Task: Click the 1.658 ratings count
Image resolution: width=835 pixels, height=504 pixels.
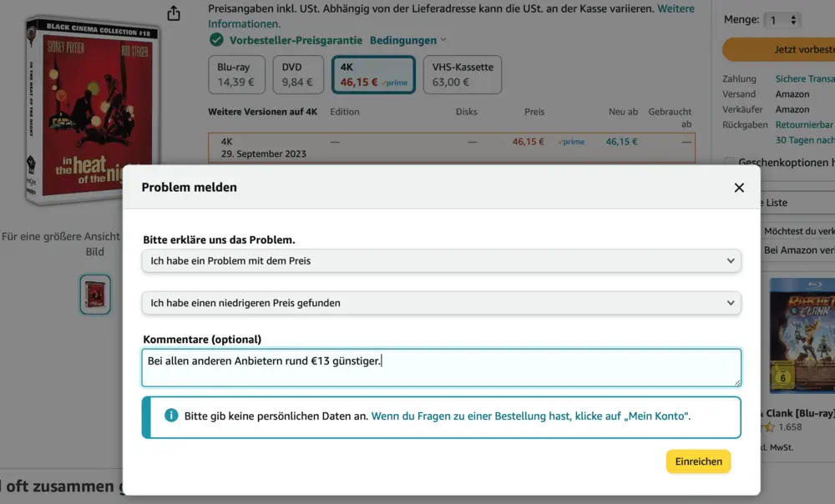Action: (x=790, y=427)
